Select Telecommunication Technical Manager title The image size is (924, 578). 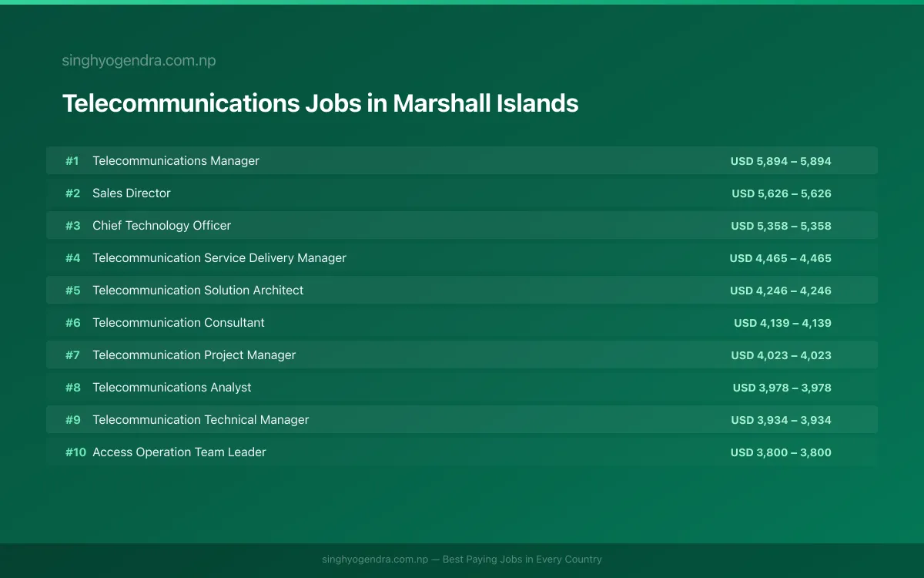coord(201,420)
